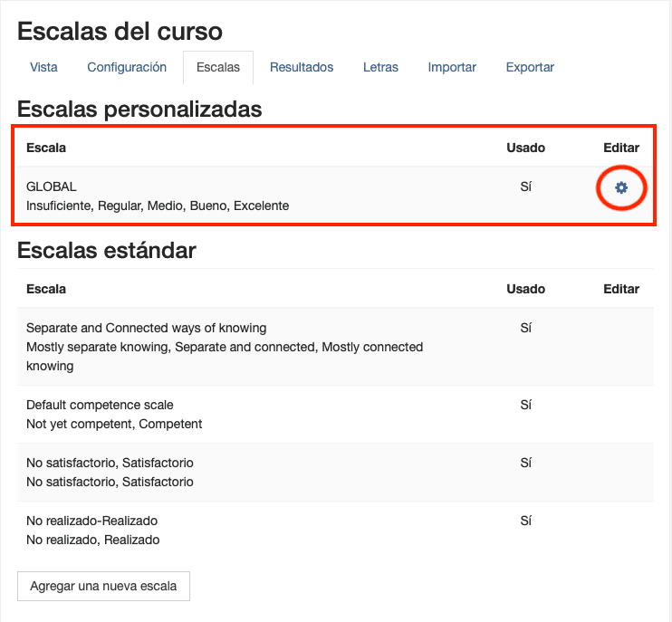The height and width of the screenshot is (622, 672).
Task: Click Mostly separate knowing scale values text
Action: [x=225, y=357]
